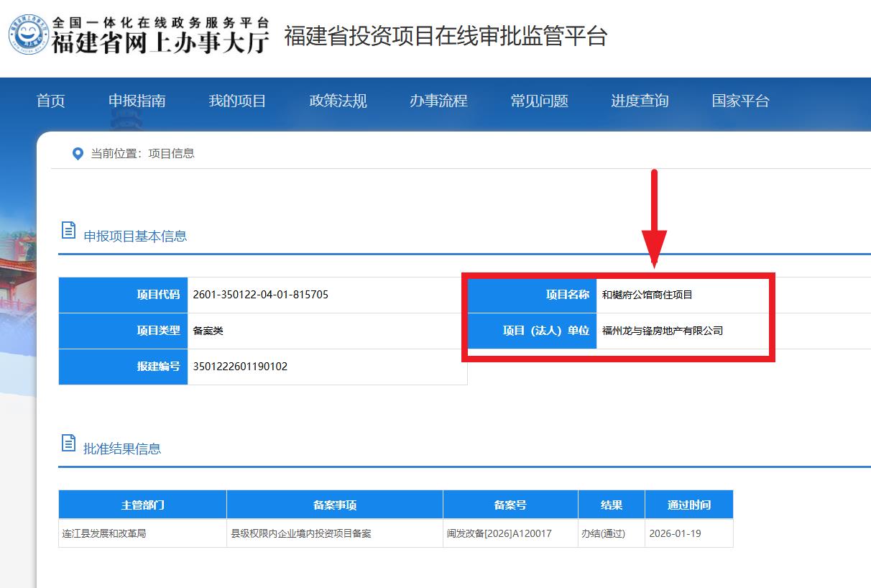Click the 备案号 column header
The width and height of the screenshot is (871, 588).
[x=510, y=505]
